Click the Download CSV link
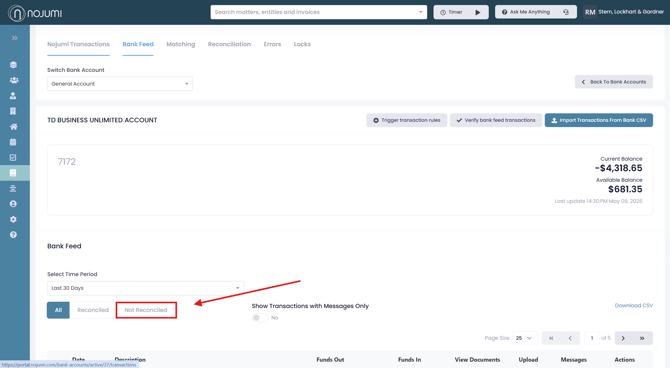670x368 pixels. [634, 305]
